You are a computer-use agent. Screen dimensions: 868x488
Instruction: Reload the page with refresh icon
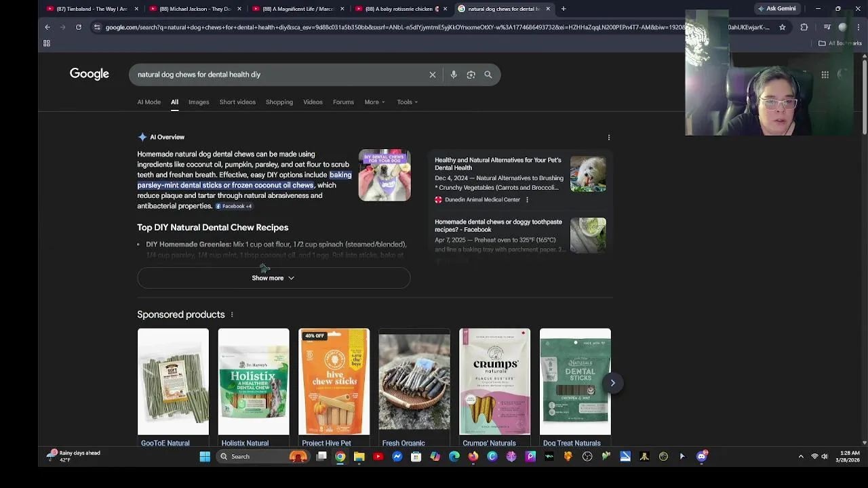click(79, 27)
